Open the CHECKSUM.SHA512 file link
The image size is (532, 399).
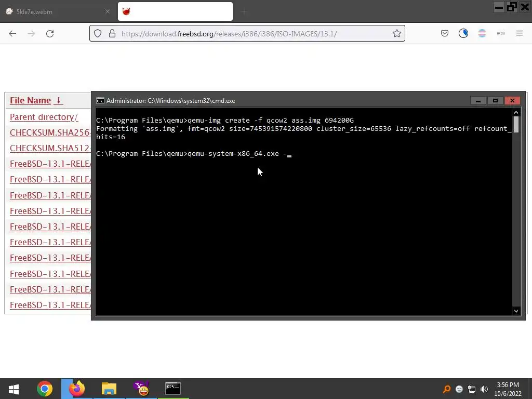(50, 148)
